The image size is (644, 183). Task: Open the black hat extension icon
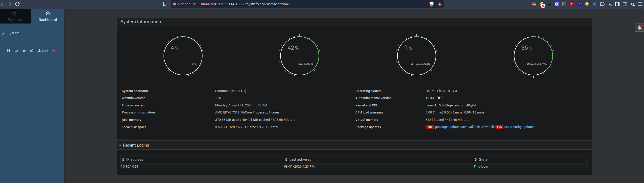tap(549, 4)
